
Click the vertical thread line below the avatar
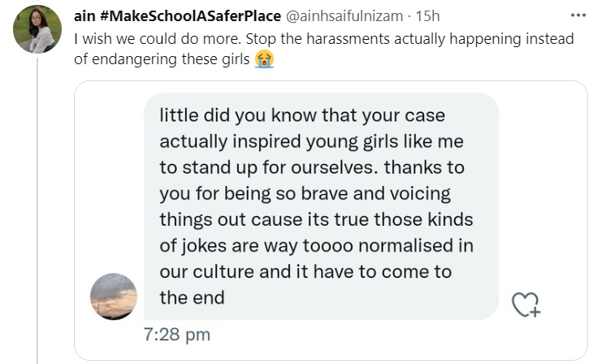tap(37, 203)
